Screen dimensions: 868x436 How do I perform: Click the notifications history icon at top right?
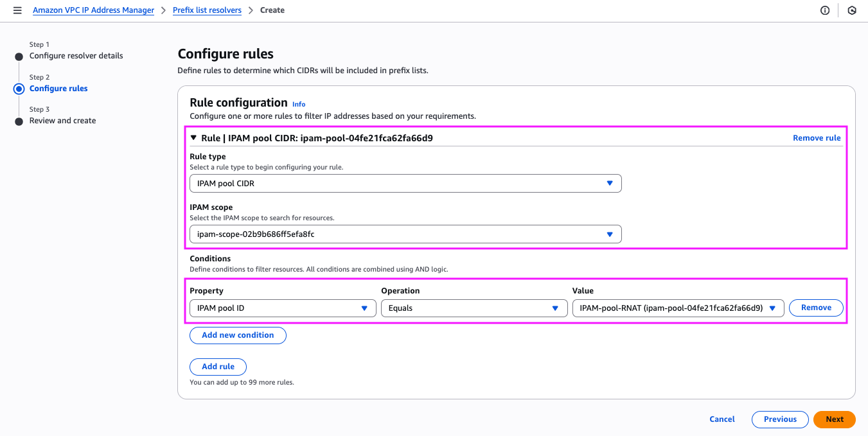pos(852,10)
